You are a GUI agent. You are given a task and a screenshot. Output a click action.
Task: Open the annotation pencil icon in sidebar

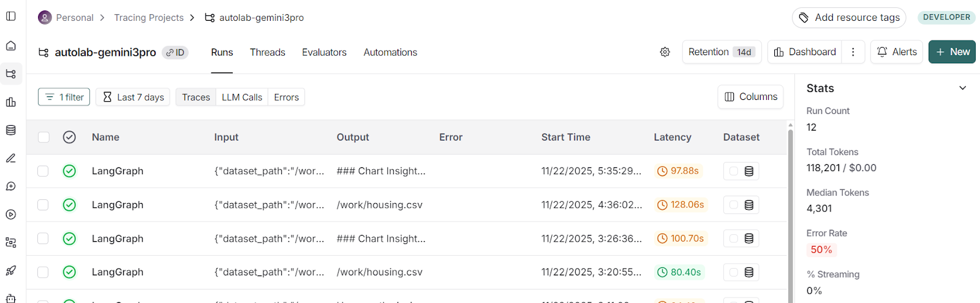click(x=11, y=158)
